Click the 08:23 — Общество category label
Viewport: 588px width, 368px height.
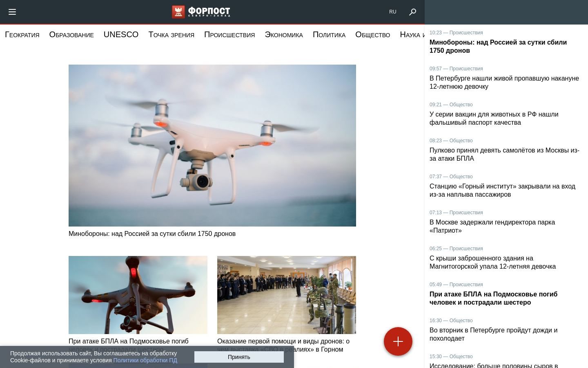[451, 141]
